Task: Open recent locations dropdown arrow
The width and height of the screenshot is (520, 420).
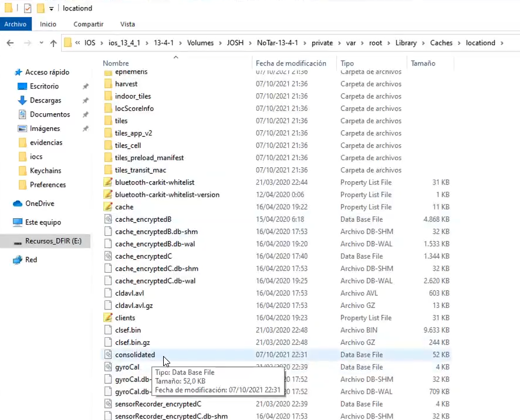Action: 41,43
